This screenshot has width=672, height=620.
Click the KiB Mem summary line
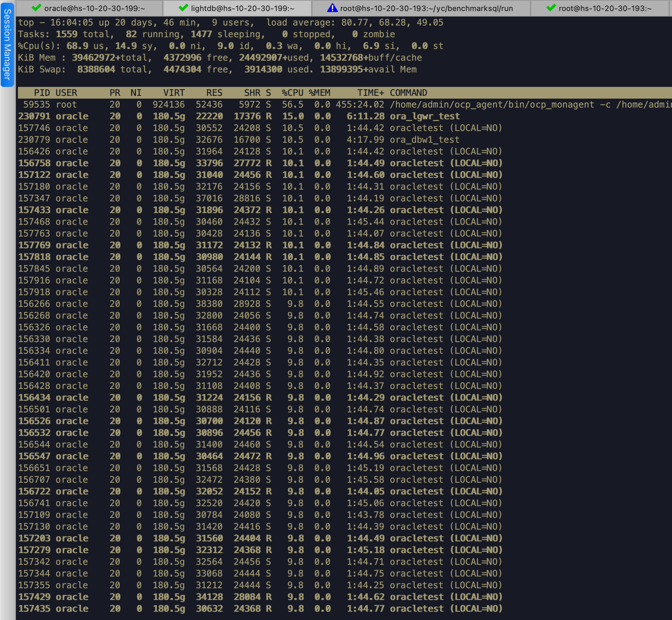tap(138, 58)
